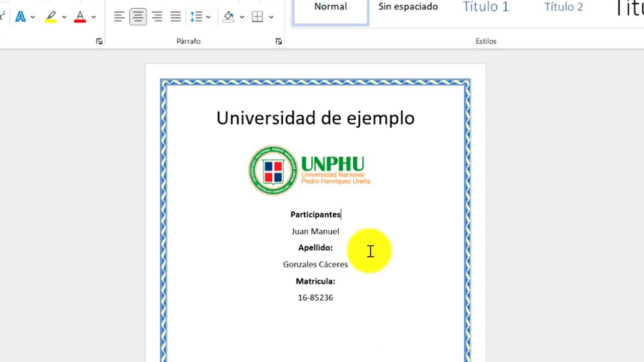Viewport: 644px width, 362px height.
Task: Open the font color dropdown arrow
Action: click(94, 17)
